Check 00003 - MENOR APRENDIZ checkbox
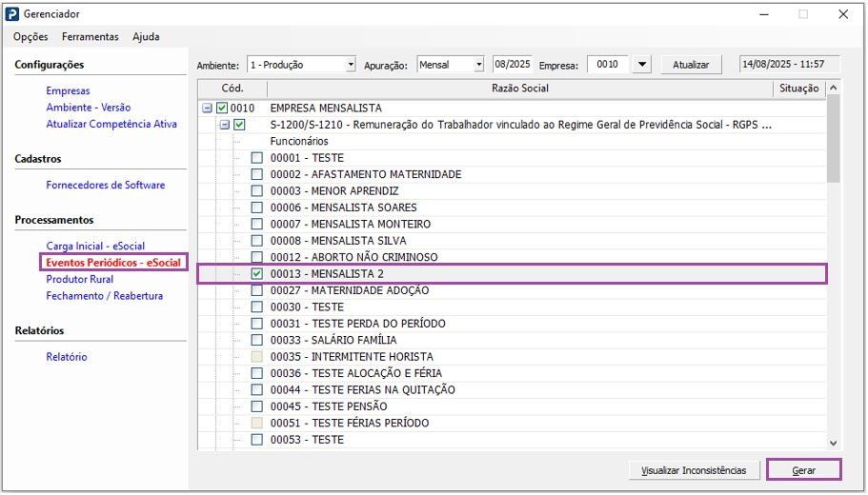The height and width of the screenshot is (495, 868). click(x=257, y=191)
